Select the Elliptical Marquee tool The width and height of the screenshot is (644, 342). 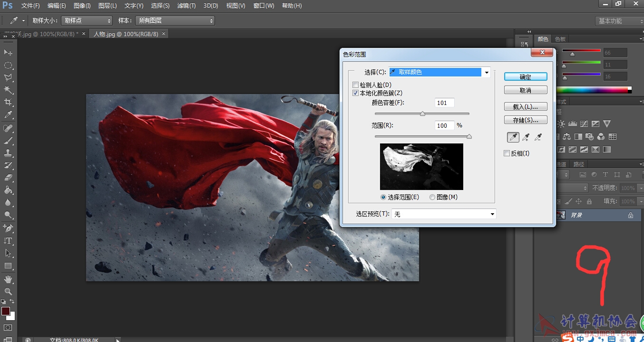coord(8,65)
